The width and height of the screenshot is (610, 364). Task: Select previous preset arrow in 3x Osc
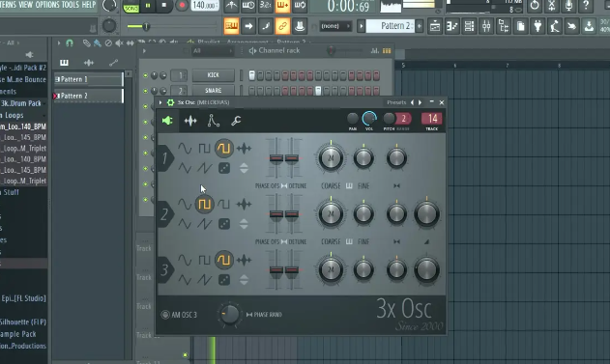click(413, 102)
